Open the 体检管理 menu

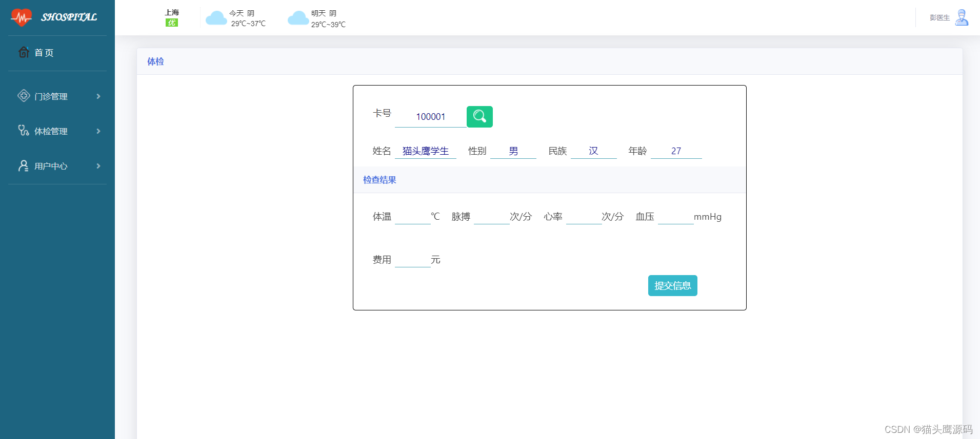coord(57,131)
